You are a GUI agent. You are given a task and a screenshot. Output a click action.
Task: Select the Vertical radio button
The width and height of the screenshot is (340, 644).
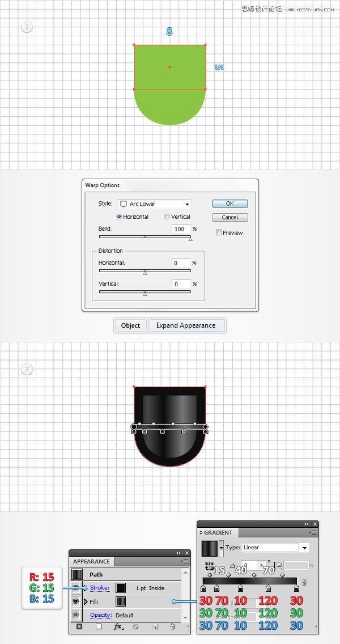tap(167, 217)
